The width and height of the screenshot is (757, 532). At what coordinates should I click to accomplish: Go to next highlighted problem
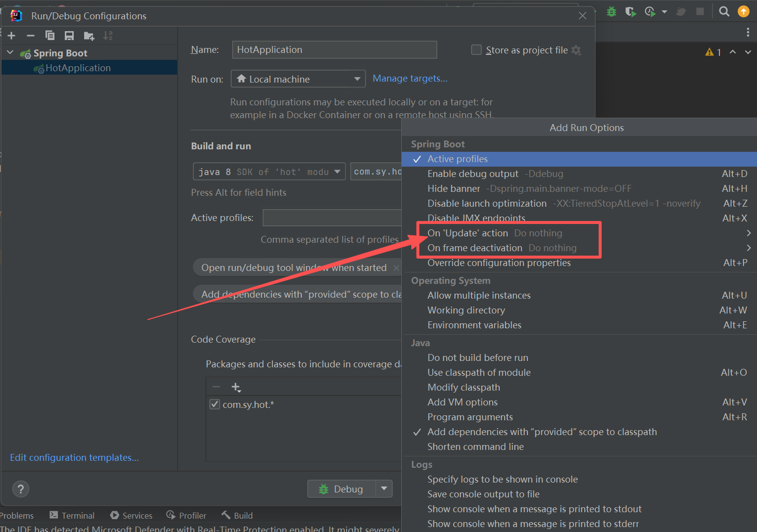click(x=748, y=52)
